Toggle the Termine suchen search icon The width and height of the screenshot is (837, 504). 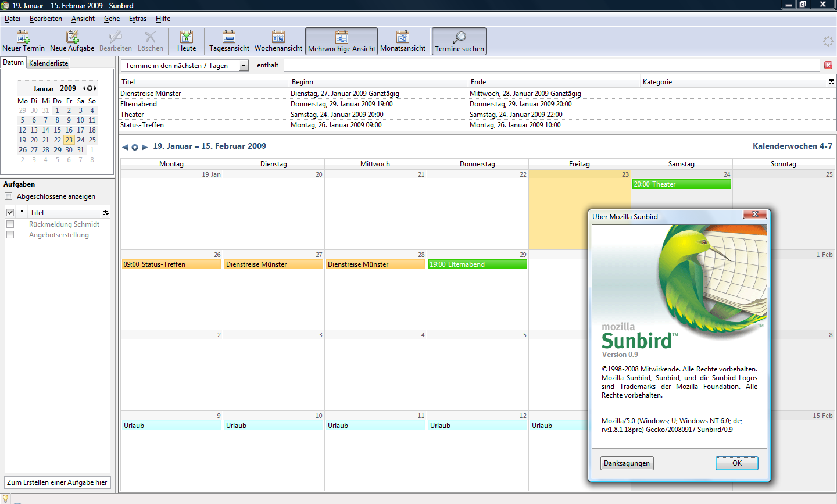click(459, 38)
